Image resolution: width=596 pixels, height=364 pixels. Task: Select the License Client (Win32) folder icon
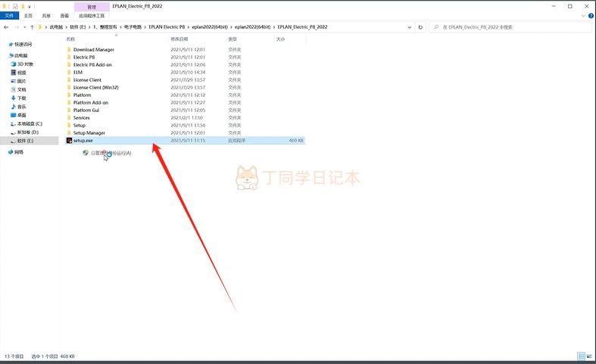pos(69,87)
